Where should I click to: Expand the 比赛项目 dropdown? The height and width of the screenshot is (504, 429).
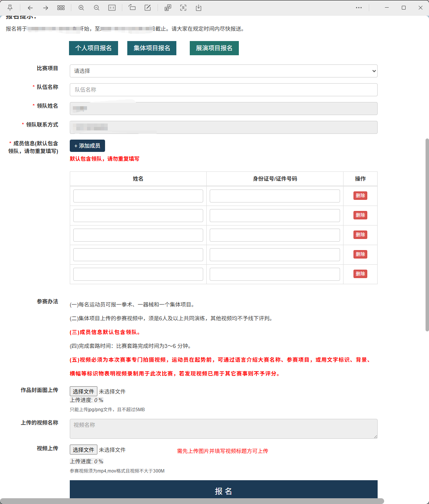pyautogui.click(x=224, y=71)
